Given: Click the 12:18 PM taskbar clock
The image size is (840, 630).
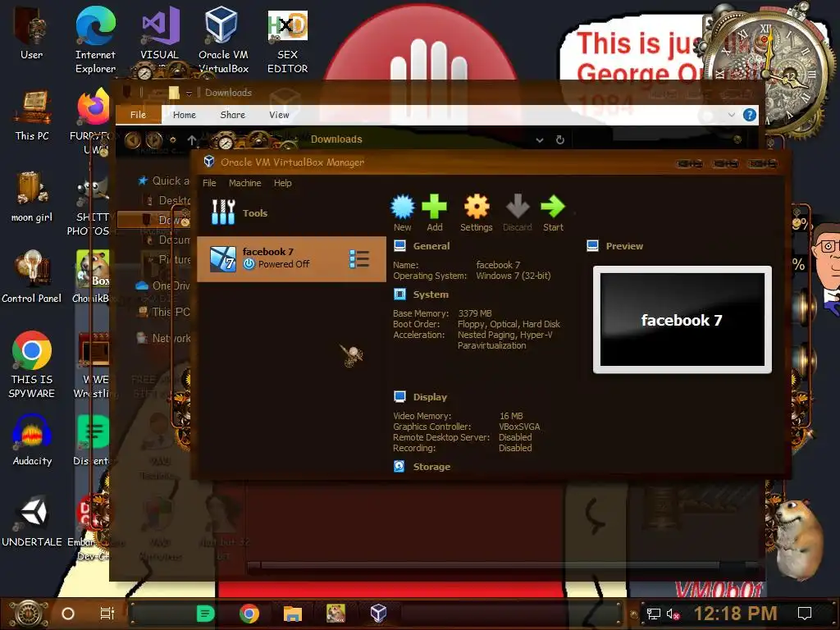Looking at the screenshot, I should [x=736, y=614].
